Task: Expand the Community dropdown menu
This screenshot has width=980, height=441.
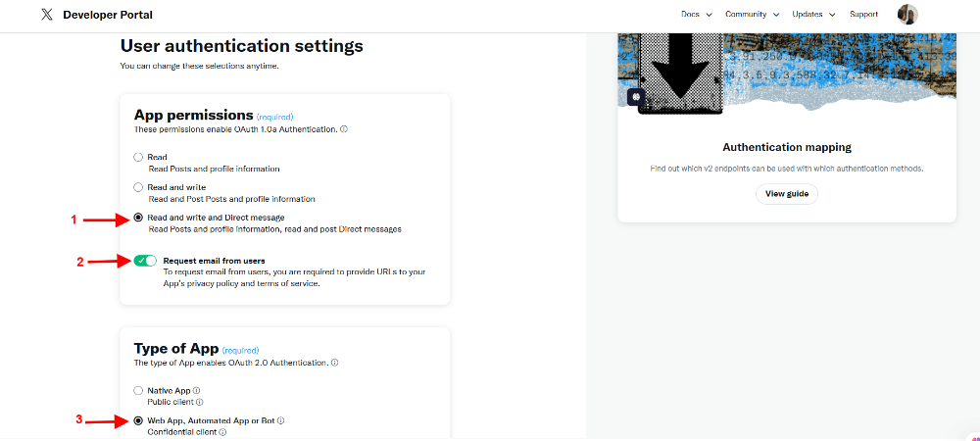Action: 752,15
